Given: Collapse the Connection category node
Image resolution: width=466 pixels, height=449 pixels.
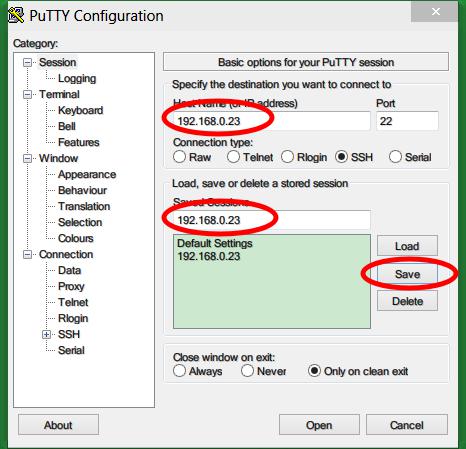Looking at the screenshot, I should [27, 255].
